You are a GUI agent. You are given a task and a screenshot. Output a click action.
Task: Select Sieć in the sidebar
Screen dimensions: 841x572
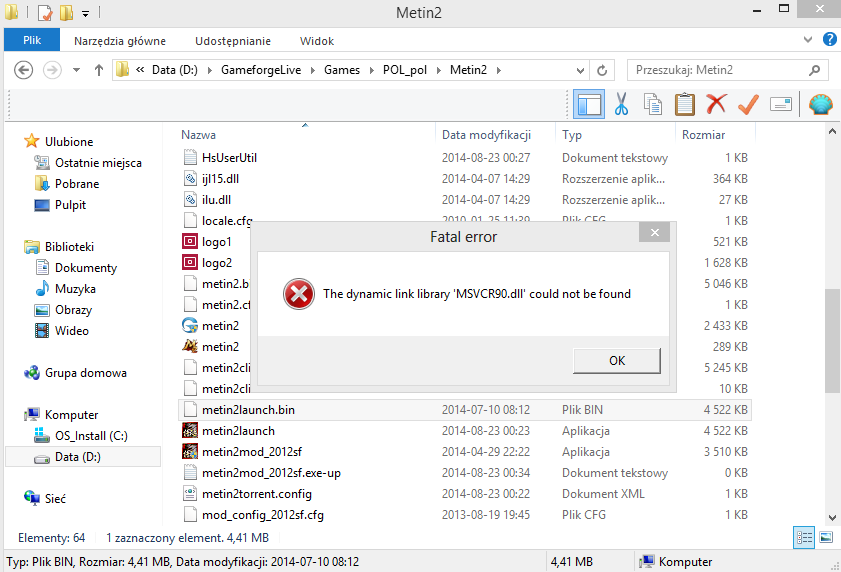click(x=55, y=498)
